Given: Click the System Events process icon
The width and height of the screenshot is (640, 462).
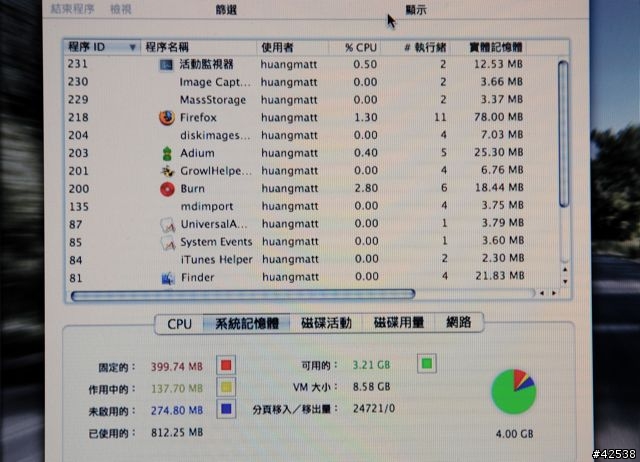Looking at the screenshot, I should click(x=168, y=242).
